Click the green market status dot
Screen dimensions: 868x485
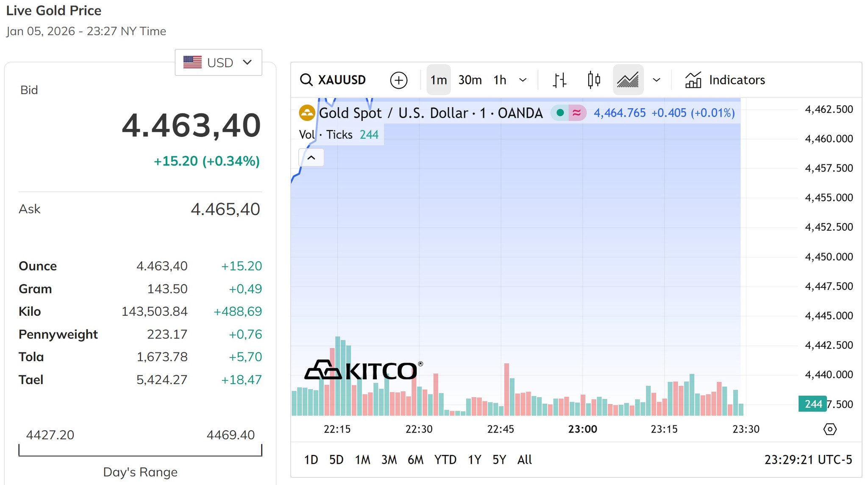pos(560,113)
